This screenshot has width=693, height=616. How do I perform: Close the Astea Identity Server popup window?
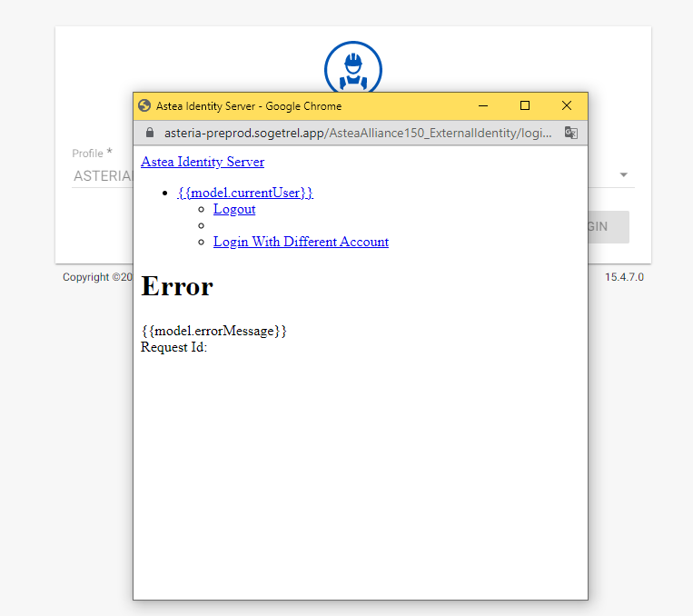[567, 106]
